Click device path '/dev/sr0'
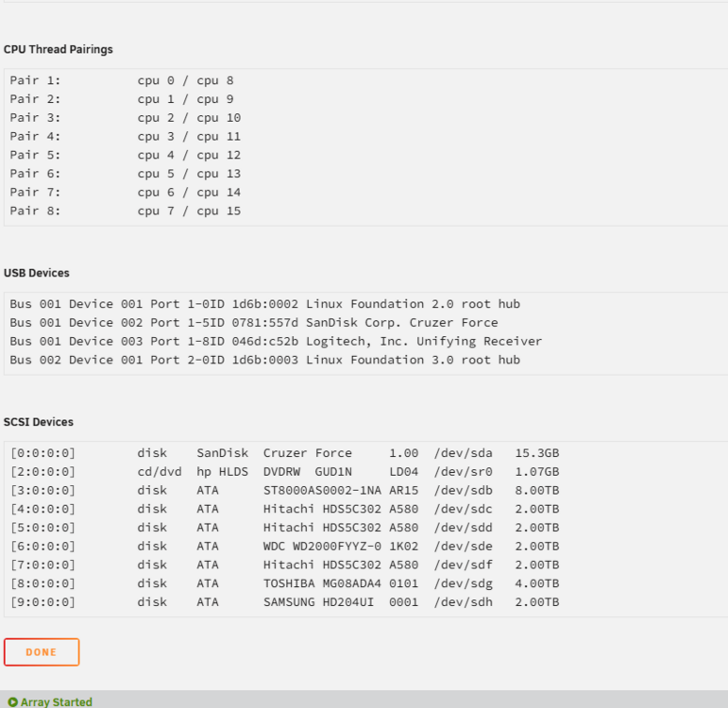The width and height of the screenshot is (728, 708). click(464, 472)
